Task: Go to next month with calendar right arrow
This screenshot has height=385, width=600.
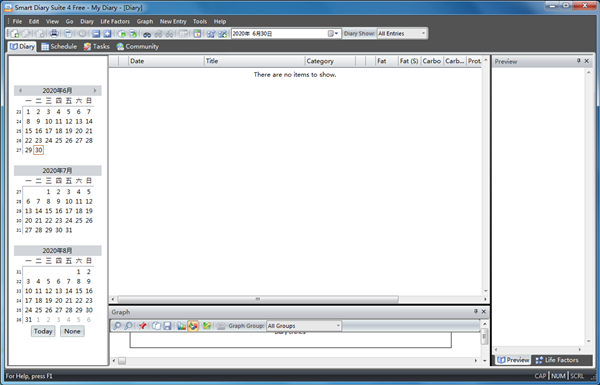Action: tap(95, 91)
